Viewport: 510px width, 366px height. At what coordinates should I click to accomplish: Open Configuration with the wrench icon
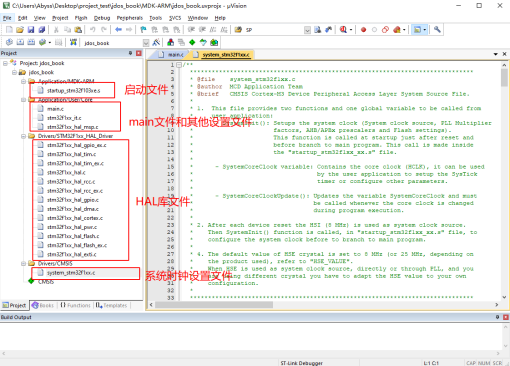tap(437, 30)
